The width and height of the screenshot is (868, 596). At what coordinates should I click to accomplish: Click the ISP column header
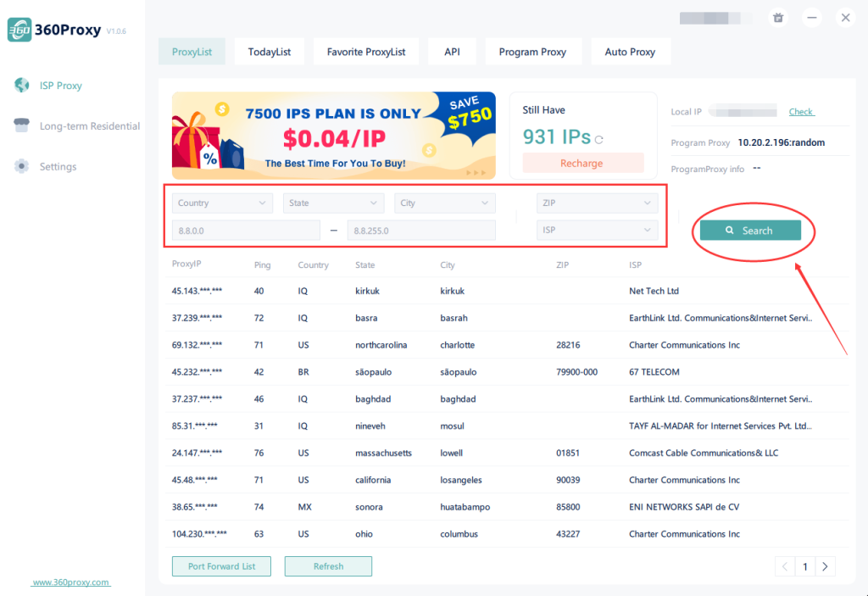pyautogui.click(x=635, y=265)
